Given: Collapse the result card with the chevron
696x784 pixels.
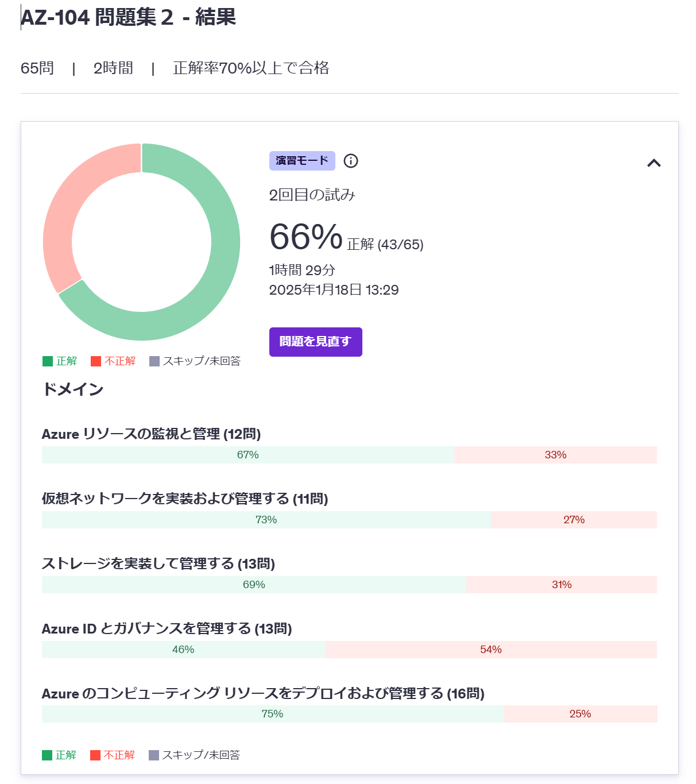Looking at the screenshot, I should (654, 163).
